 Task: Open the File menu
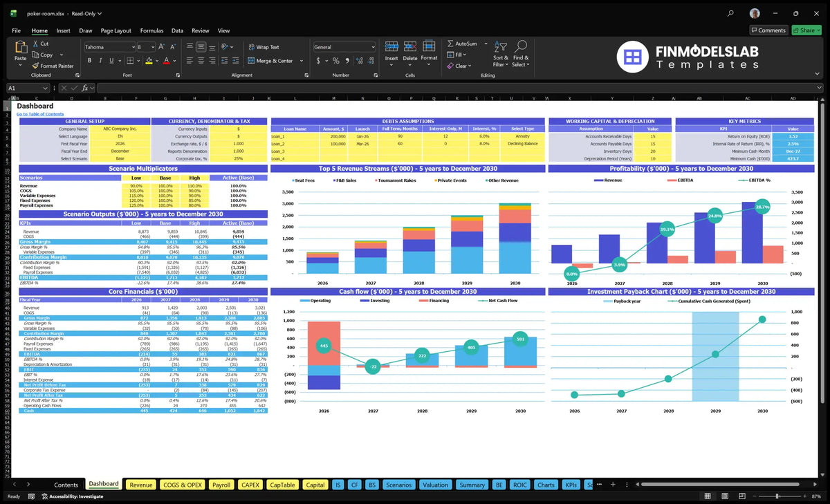pos(16,30)
